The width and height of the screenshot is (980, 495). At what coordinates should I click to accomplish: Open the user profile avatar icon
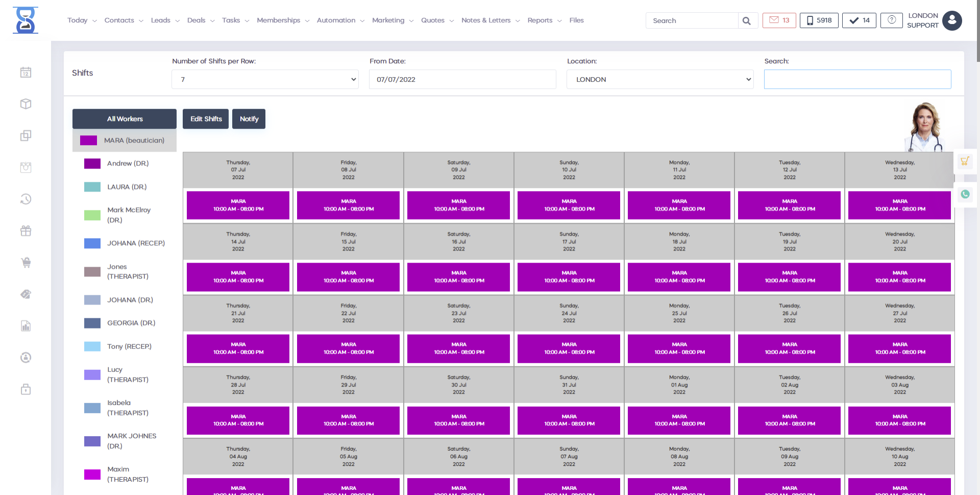[x=952, y=20]
